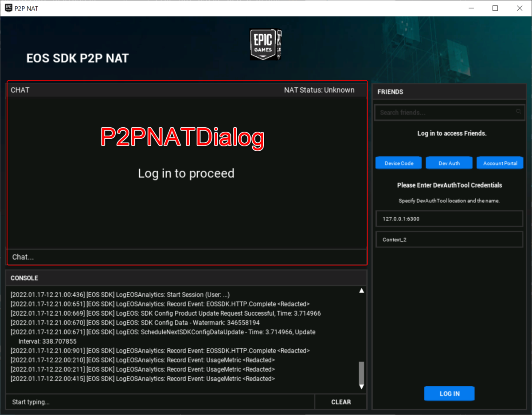Image resolution: width=532 pixels, height=415 pixels.
Task: Click the P2P NAT title bar app icon
Action: click(8, 8)
